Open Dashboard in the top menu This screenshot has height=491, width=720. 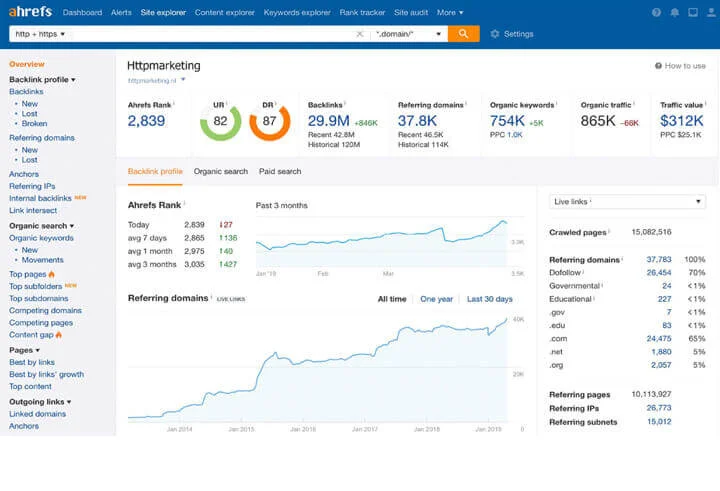tap(83, 12)
